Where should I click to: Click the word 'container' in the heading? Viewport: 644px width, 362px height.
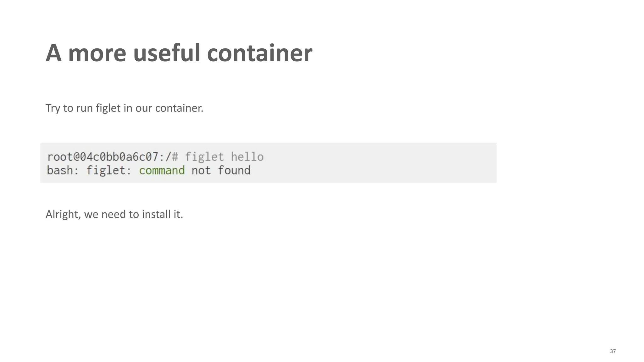[259, 53]
